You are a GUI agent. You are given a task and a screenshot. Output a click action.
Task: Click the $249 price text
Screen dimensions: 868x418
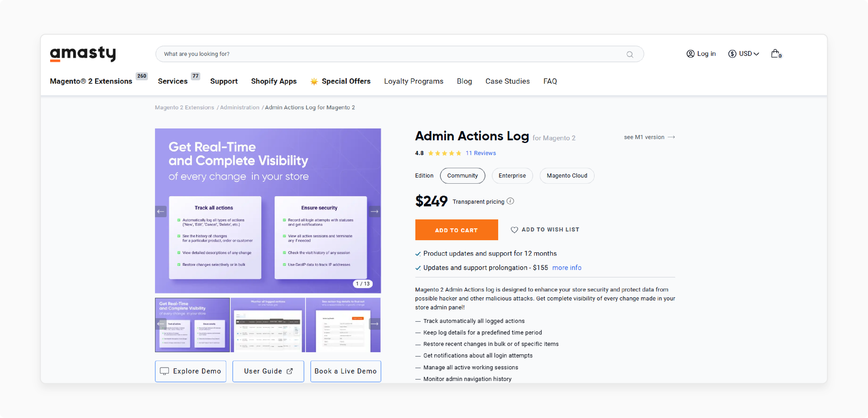point(431,201)
